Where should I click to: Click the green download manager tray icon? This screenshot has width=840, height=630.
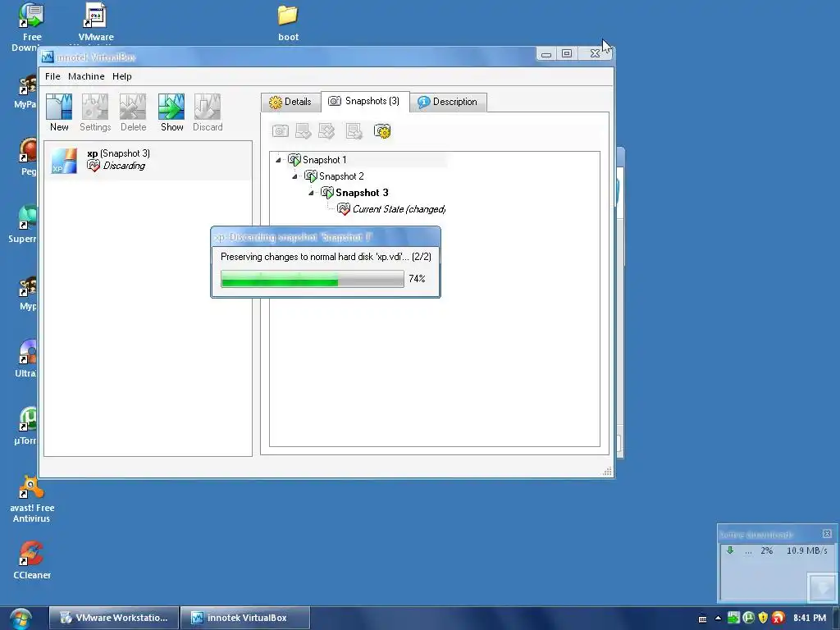[x=733, y=619]
